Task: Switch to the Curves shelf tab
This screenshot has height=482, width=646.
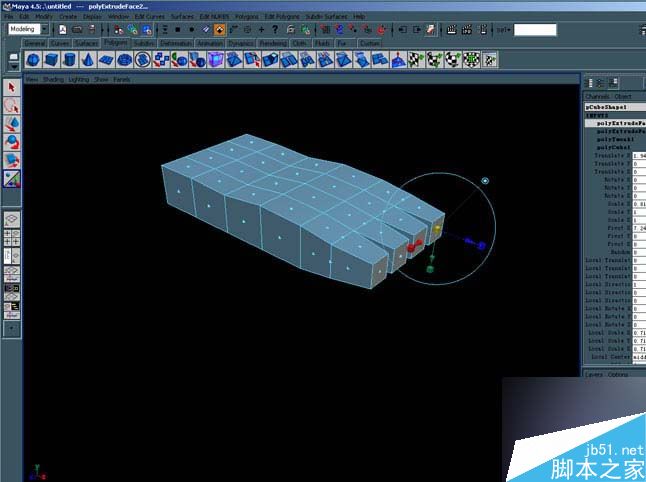Action: click(60, 43)
